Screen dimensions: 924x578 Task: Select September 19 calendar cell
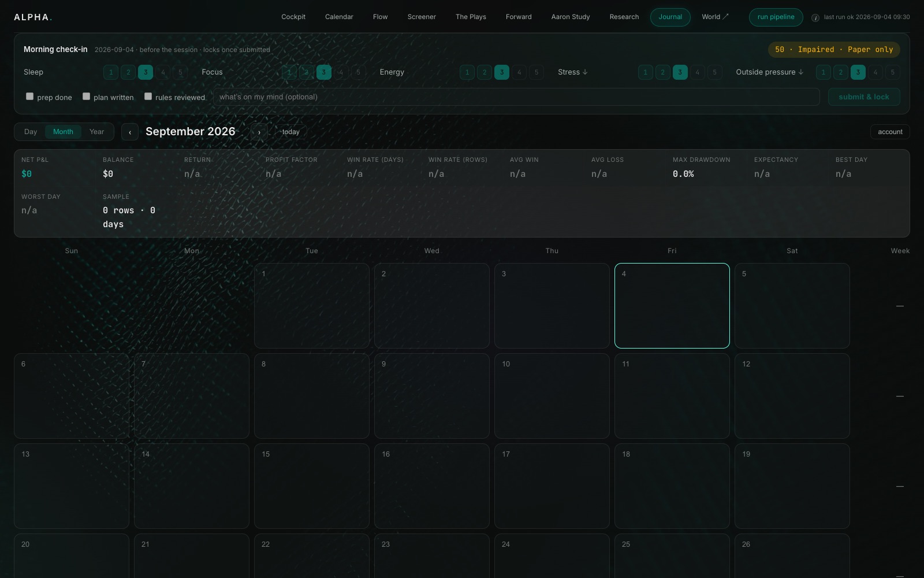click(x=792, y=486)
